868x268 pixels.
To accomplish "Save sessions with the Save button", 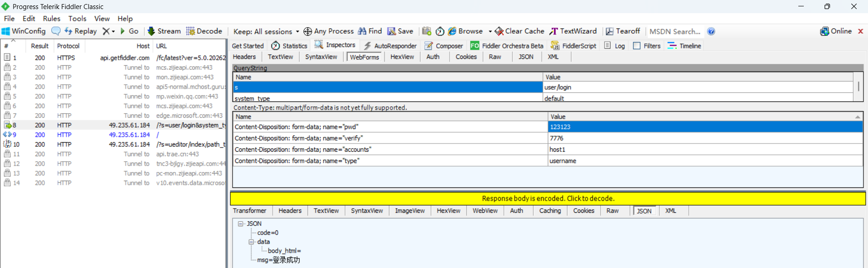I will [400, 31].
